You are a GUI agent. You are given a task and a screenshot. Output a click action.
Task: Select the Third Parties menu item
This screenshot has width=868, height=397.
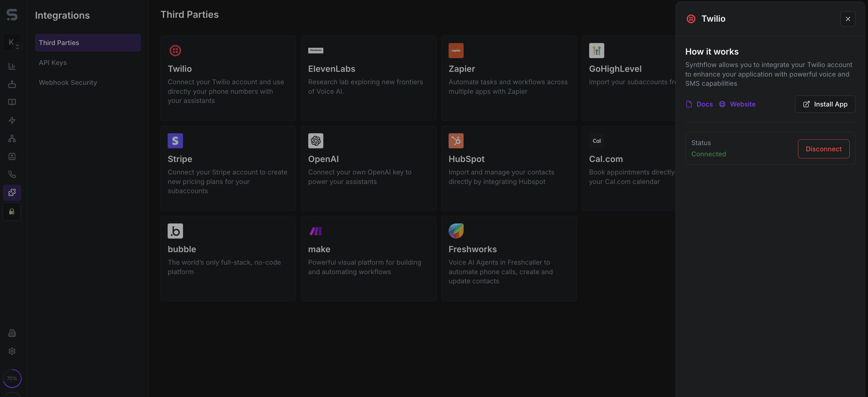pos(88,43)
